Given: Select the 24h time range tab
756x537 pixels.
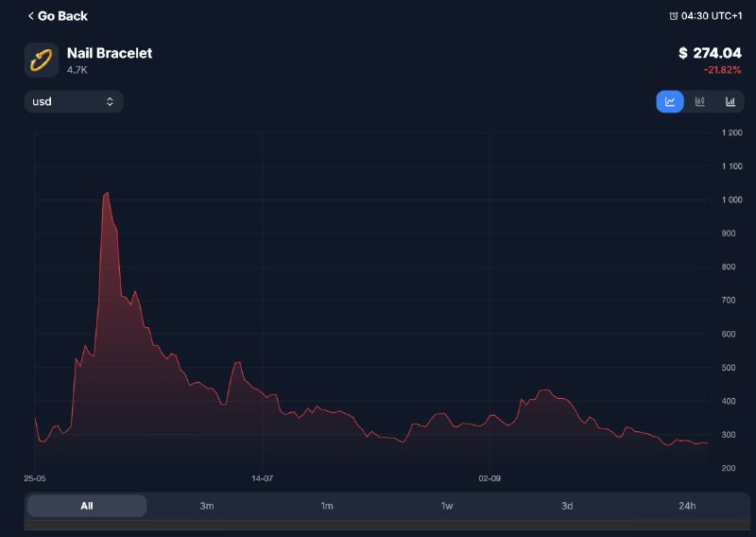Looking at the screenshot, I should [687, 506].
